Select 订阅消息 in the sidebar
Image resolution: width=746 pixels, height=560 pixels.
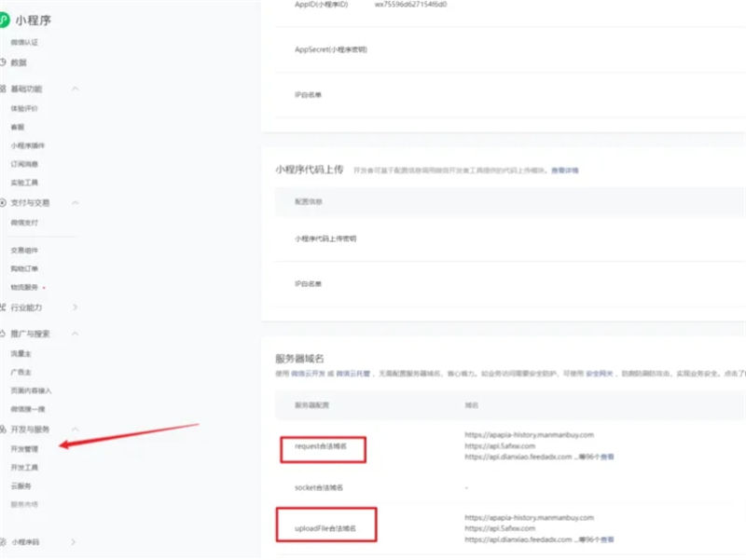(24, 163)
